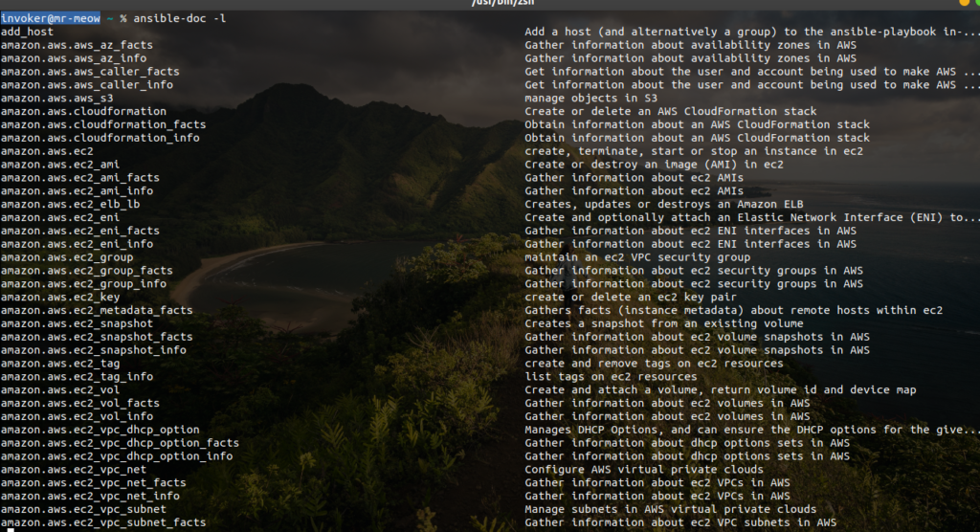
Task: Click amazon.aws.aws_az_facts module name
Action: [77, 45]
